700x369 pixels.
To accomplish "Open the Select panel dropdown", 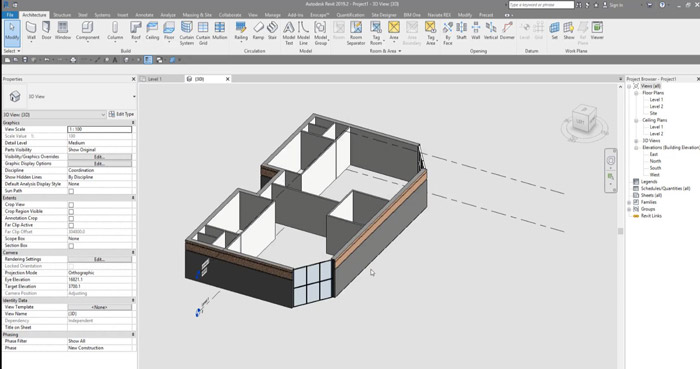I will point(12,51).
